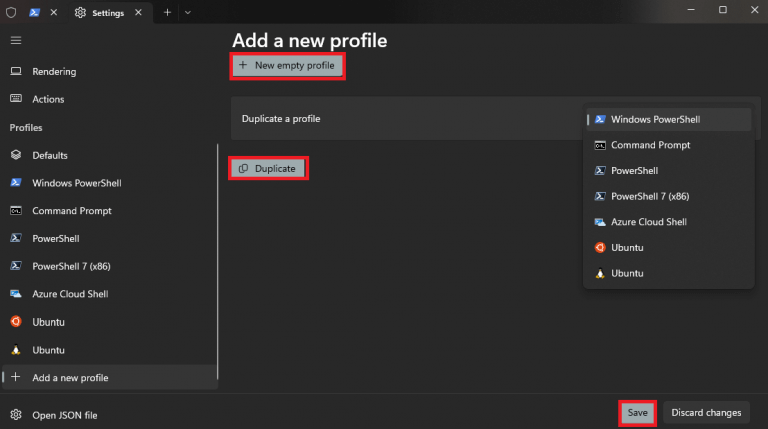
Task: Select Windows PowerShell profile in sidebar
Action: (109, 183)
